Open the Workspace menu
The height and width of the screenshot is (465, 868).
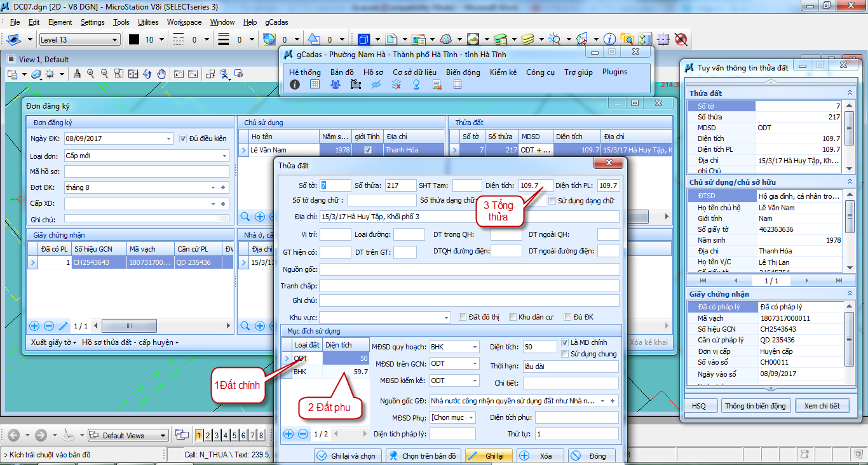coord(184,22)
